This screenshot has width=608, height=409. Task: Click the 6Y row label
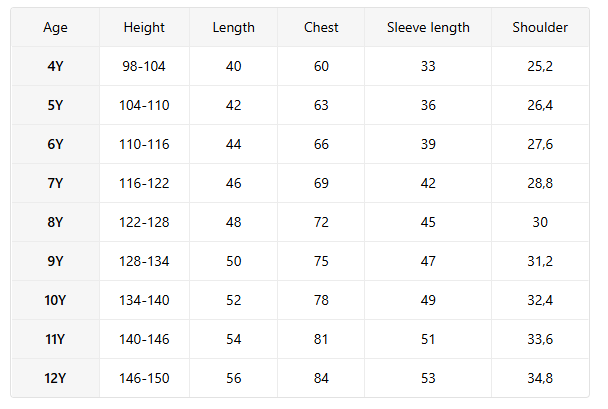pos(55,144)
